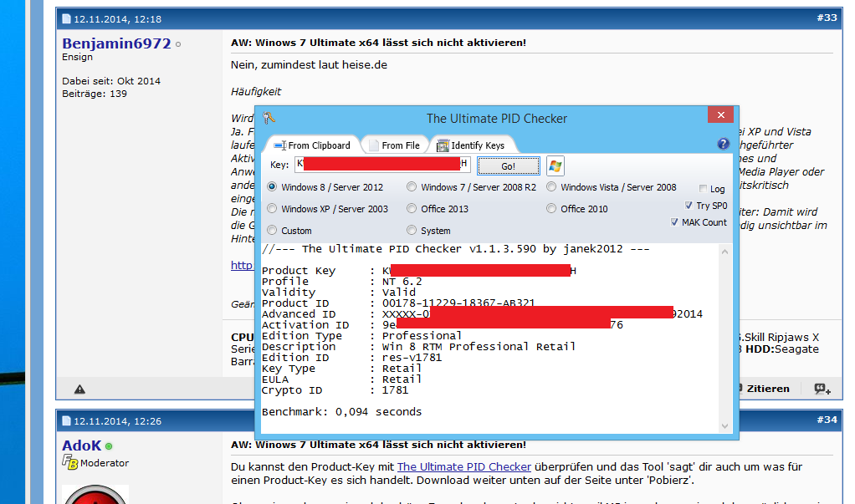Click AdoK's green online status indicator
Viewport: 855px width, 504px height.
pos(109,446)
